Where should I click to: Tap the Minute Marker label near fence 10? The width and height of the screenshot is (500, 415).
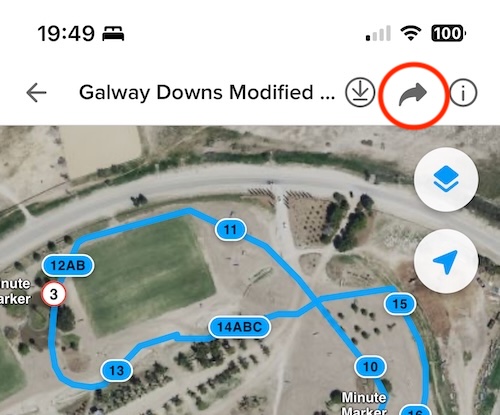364,403
